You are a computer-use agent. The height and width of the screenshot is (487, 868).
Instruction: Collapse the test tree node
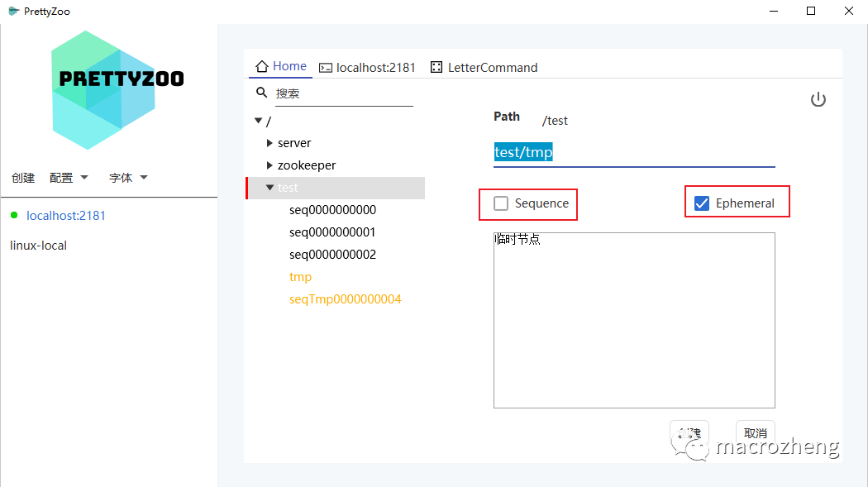click(269, 188)
